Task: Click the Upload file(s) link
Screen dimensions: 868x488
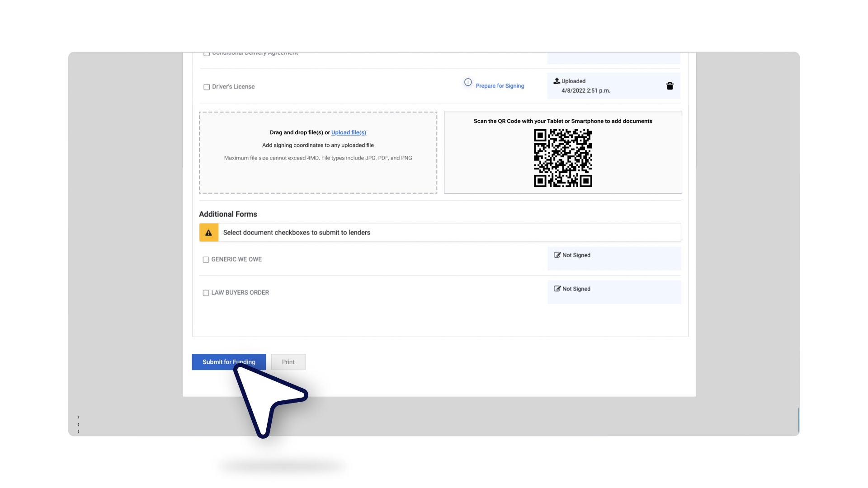Action: click(x=349, y=132)
